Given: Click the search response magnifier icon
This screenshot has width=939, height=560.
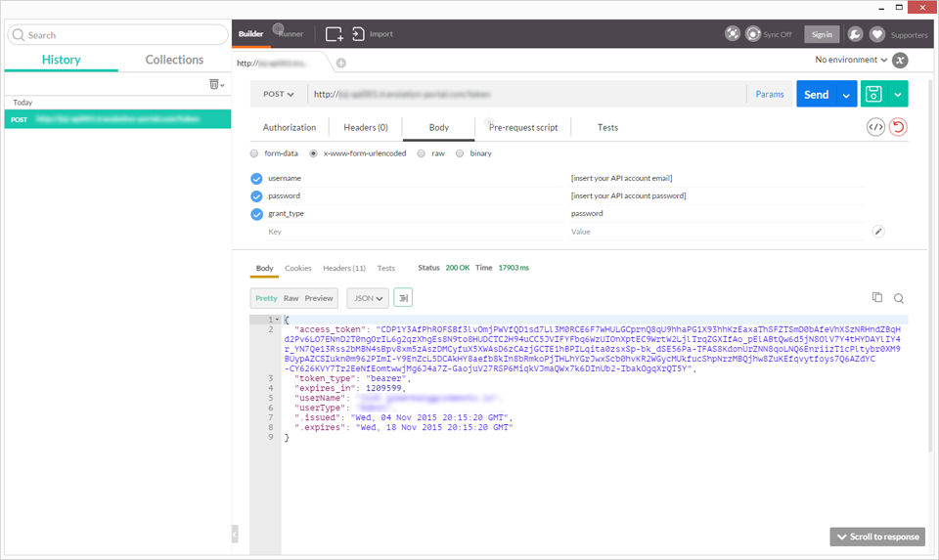Looking at the screenshot, I should click(x=899, y=298).
